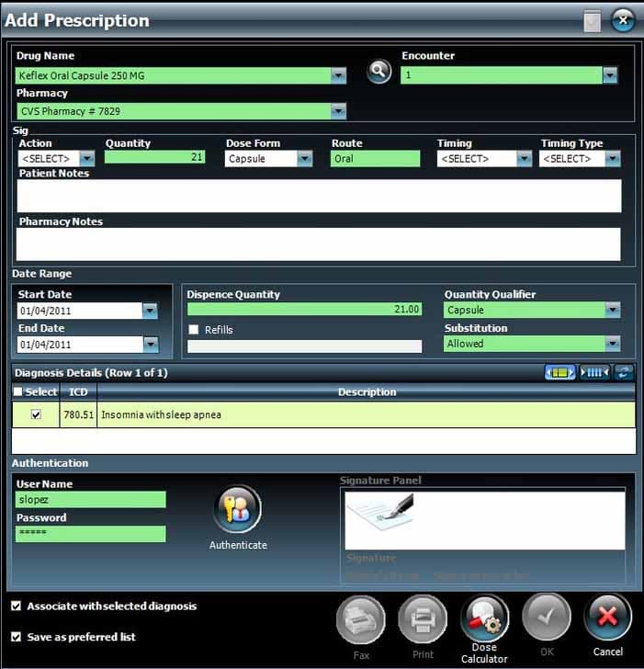Image resolution: width=644 pixels, height=669 pixels.
Task: Open the Encounter dropdown
Action: [x=610, y=75]
